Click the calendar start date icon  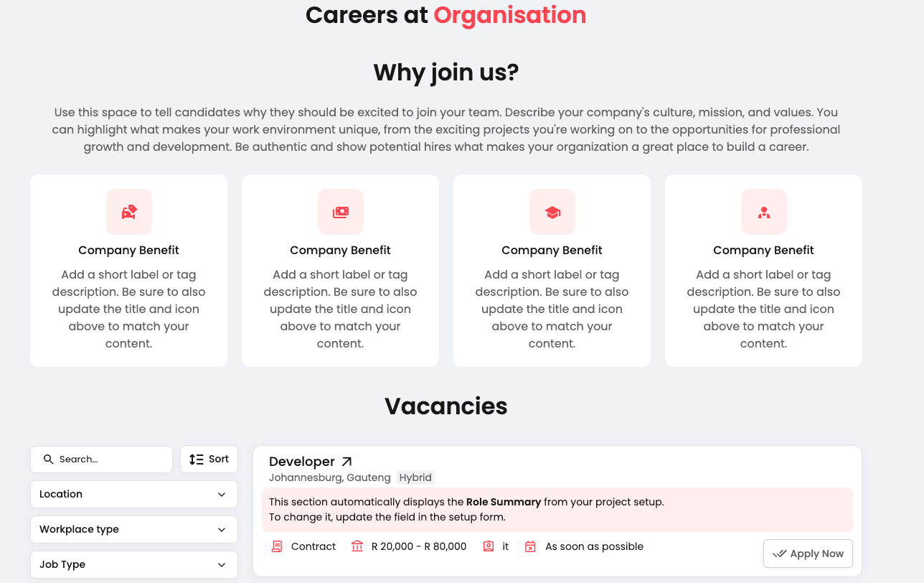(x=530, y=546)
